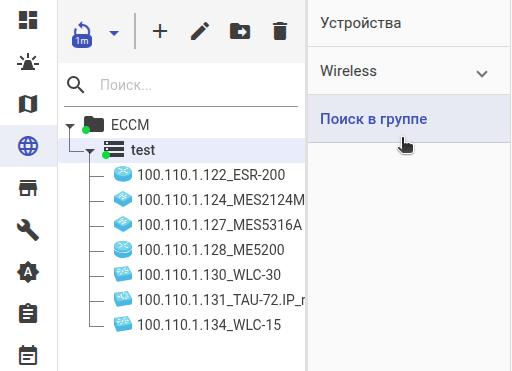The width and height of the screenshot is (512, 371).
Task: Click the edit pencil icon
Action: click(200, 32)
